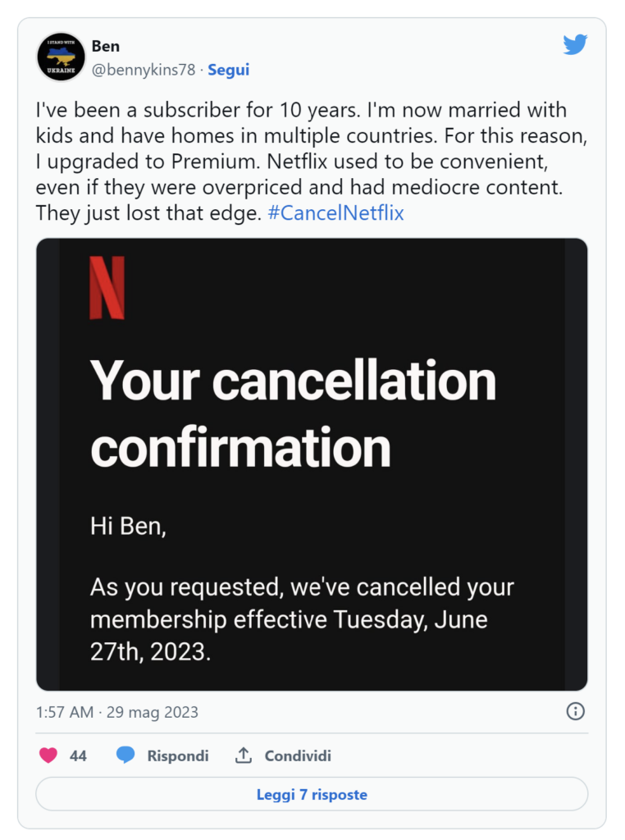The image size is (625, 840).
Task: Open Ben's profile avatar picture
Action: click(x=61, y=57)
